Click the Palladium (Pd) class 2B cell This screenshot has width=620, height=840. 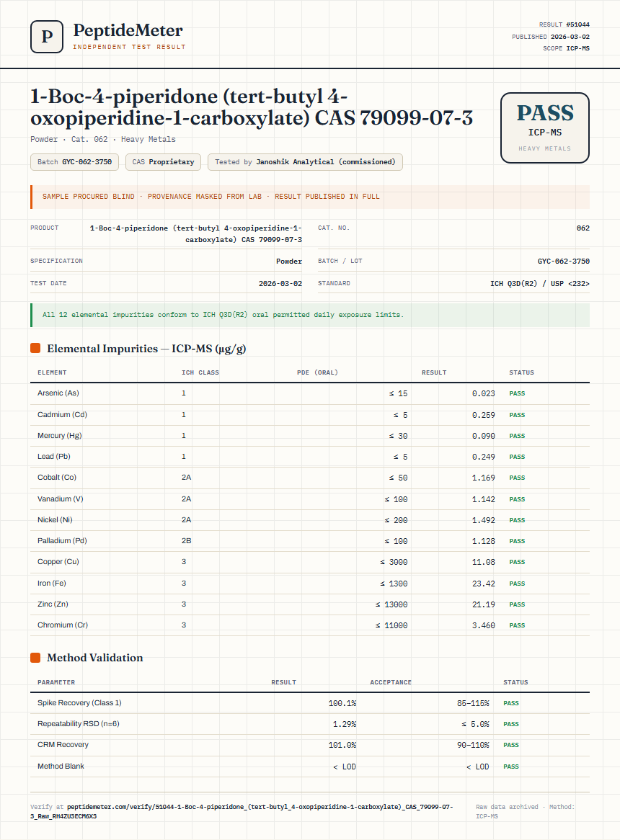pyautogui.click(x=186, y=540)
